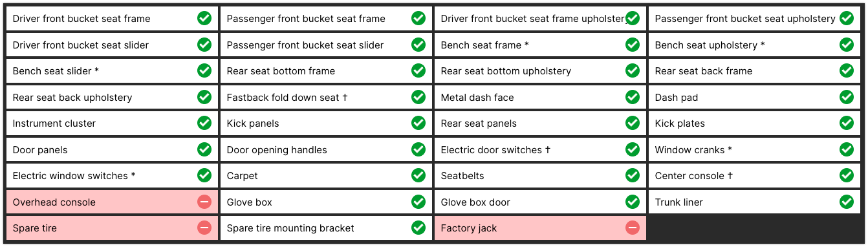
Task: Click the red minus icon for Factory jack
Action: click(633, 228)
